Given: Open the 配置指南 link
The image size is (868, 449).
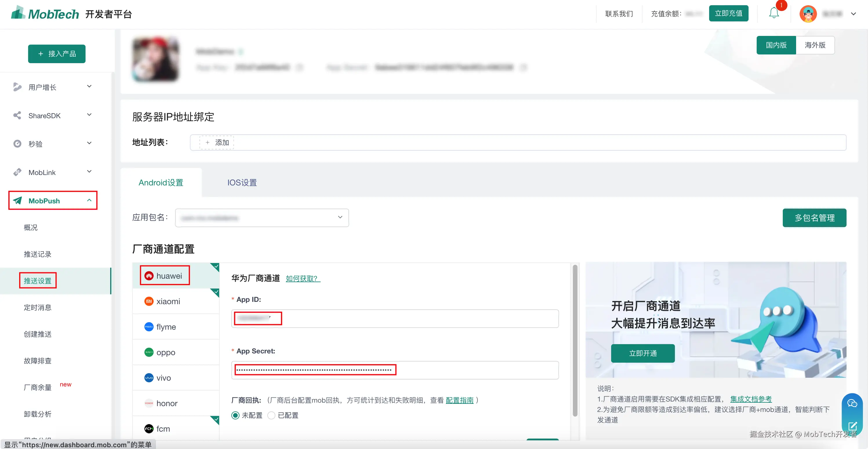Looking at the screenshot, I should coord(460,400).
